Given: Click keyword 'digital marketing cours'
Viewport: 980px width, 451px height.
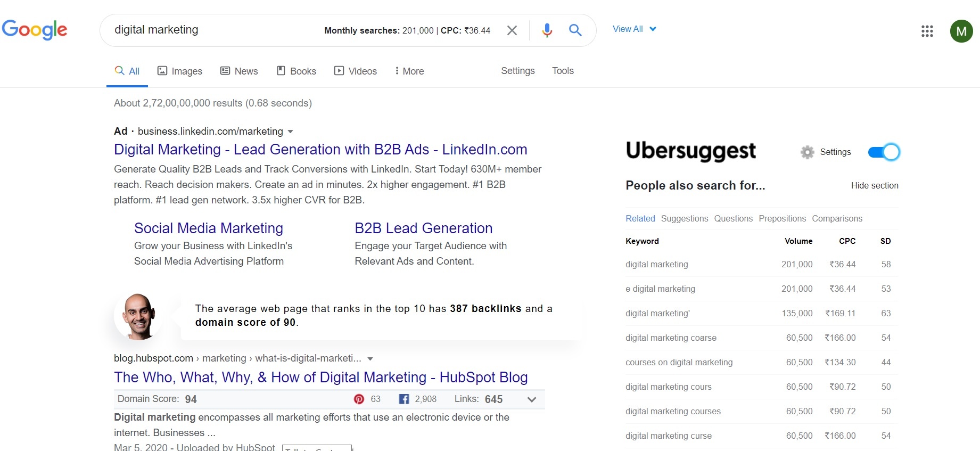Looking at the screenshot, I should (x=669, y=387).
